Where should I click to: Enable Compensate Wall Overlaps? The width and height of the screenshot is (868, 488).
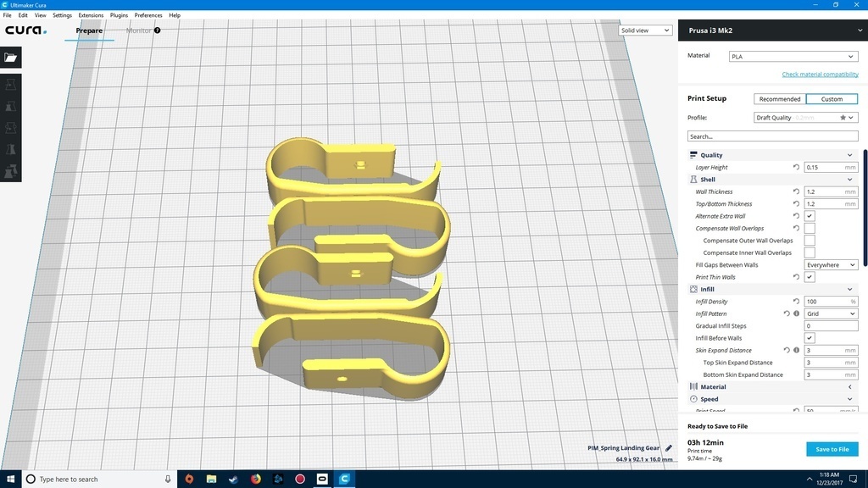pyautogui.click(x=810, y=228)
